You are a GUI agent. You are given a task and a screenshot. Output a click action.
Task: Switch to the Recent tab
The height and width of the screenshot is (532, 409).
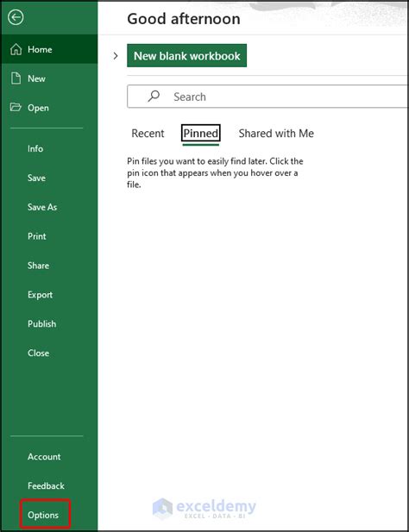point(148,134)
